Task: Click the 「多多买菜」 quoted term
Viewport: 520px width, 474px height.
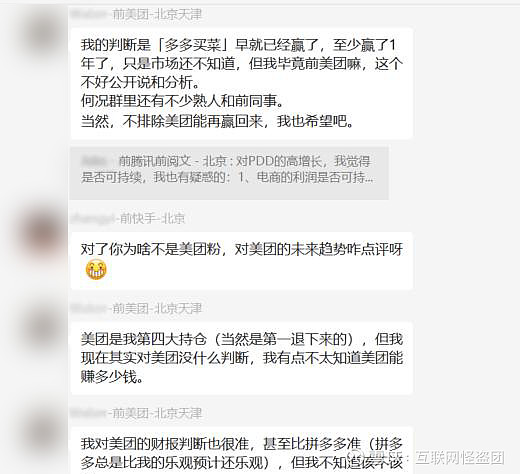Action: 194,45
